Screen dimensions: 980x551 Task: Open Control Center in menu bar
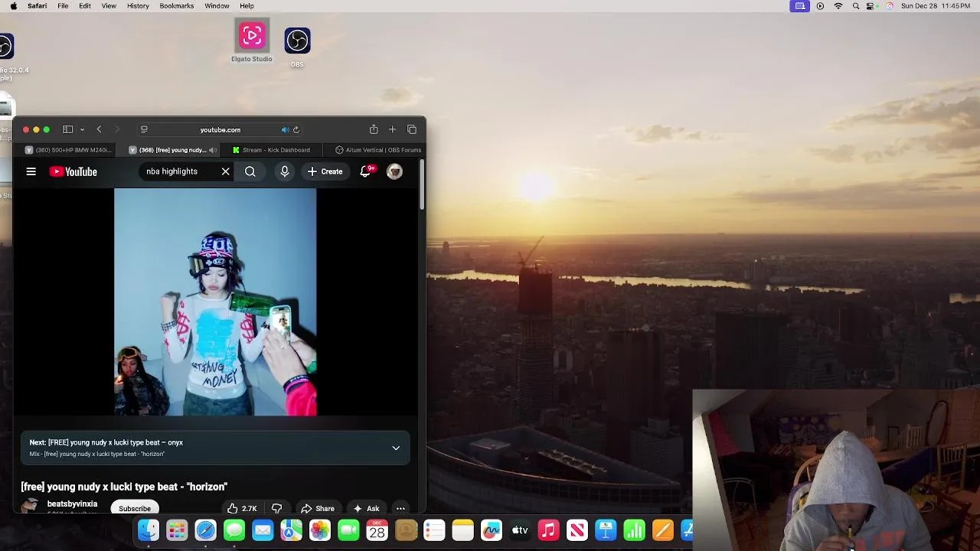coord(871,6)
